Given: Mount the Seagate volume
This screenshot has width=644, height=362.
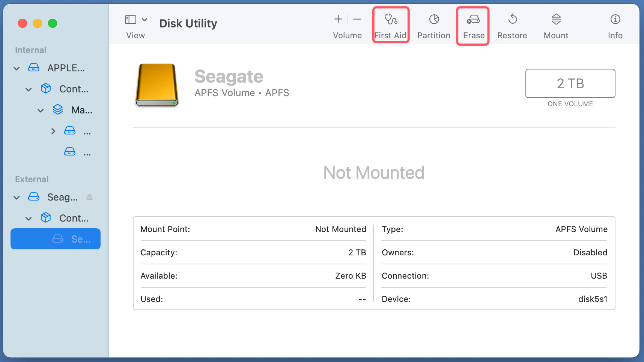Looking at the screenshot, I should (555, 24).
